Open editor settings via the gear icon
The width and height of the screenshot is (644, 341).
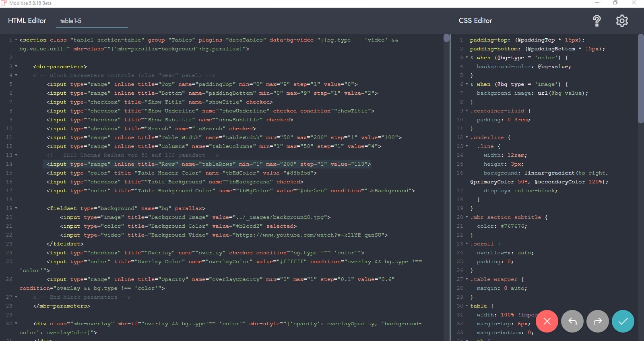tap(622, 21)
